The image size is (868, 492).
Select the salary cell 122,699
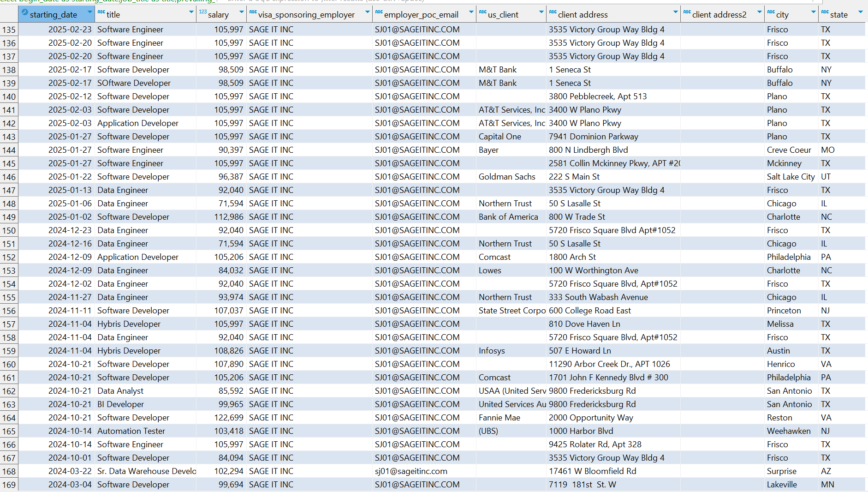pos(221,418)
